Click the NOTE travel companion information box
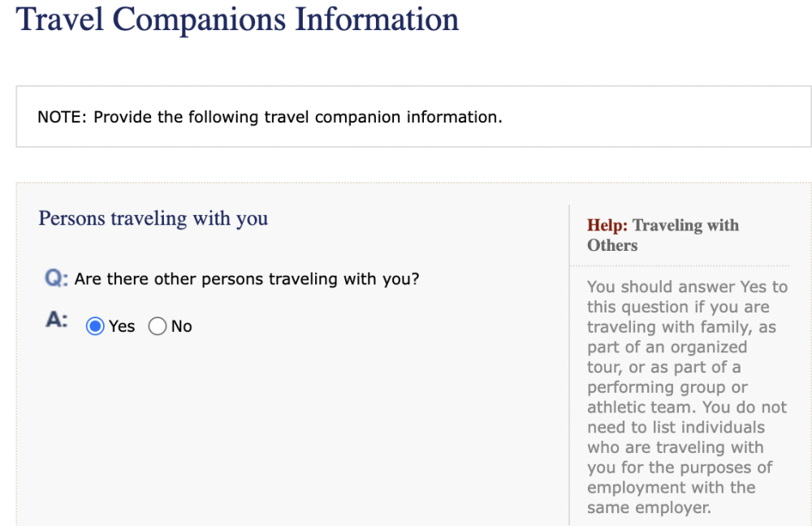This screenshot has width=812, height=526. point(414,117)
